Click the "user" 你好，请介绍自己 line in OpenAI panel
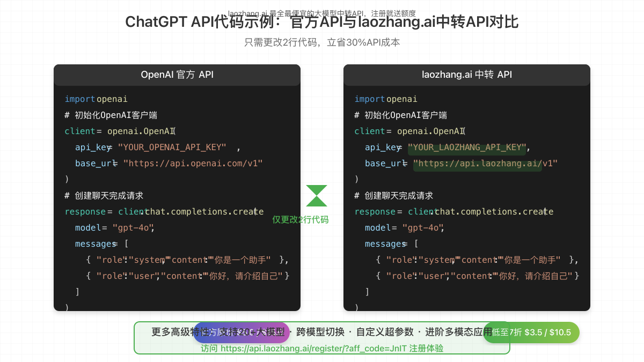The width and height of the screenshot is (644, 362). (188, 276)
